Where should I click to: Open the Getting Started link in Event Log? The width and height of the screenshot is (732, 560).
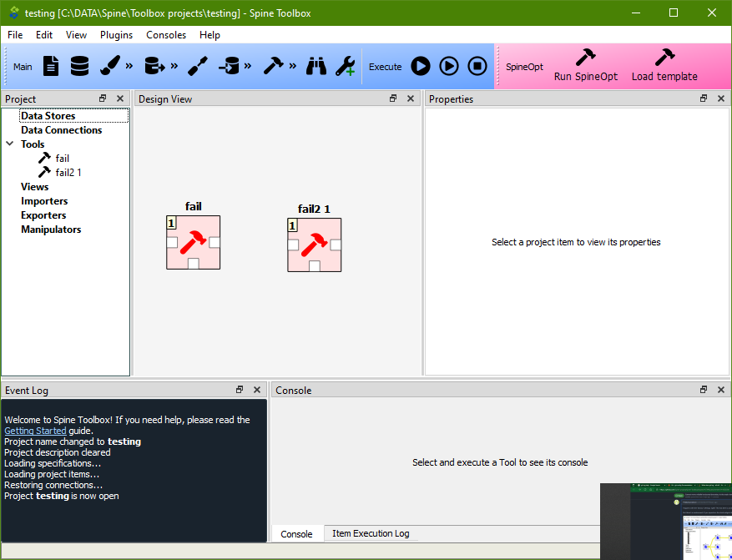[35, 431]
